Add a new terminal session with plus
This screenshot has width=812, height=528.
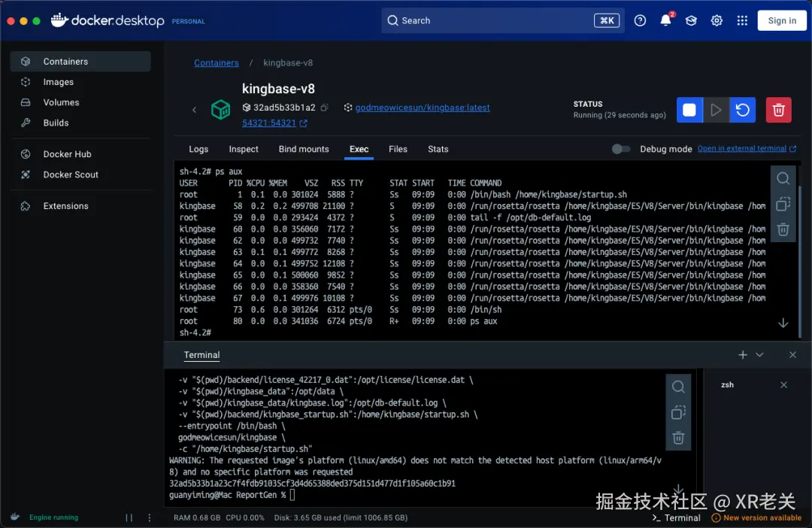point(743,355)
